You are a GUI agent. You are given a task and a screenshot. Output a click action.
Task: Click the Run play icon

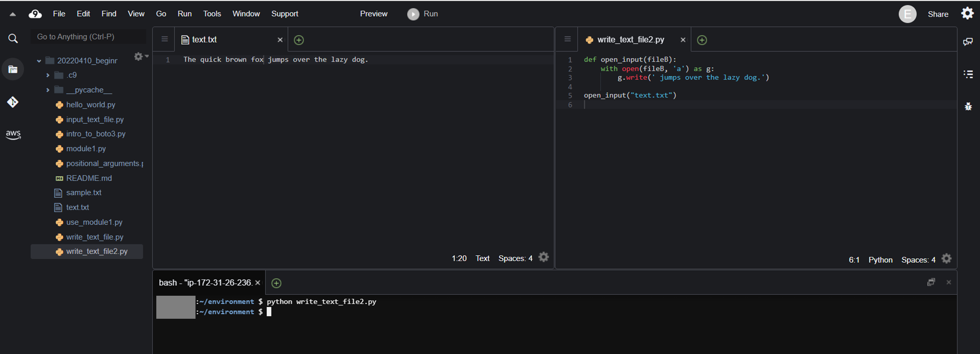(413, 14)
